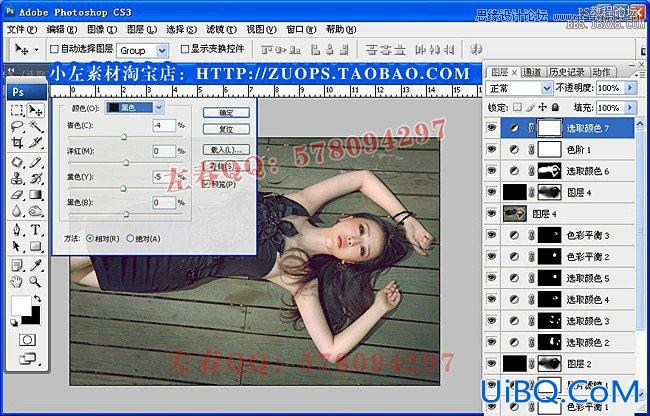650x416 pixels.
Task: Select the Eraser tool
Action: (x=17, y=194)
